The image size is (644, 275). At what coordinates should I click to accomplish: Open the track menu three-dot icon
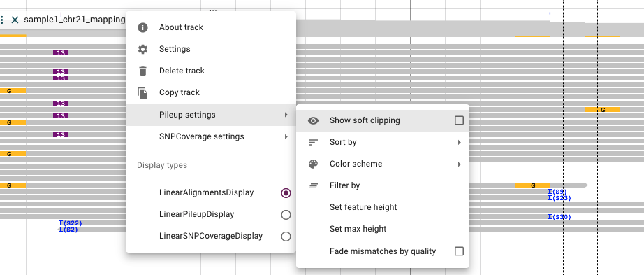click(2, 20)
